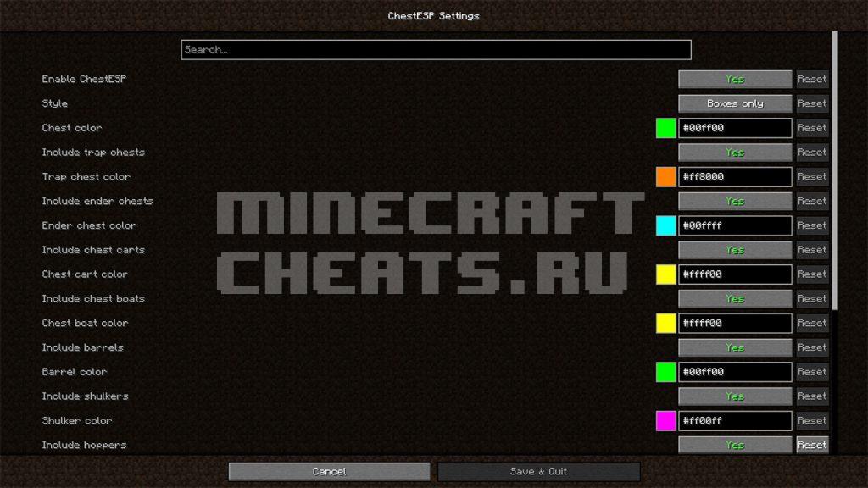Viewport: 868px width, 488px height.
Task: Open the green Barrel color swatch
Action: (666, 372)
